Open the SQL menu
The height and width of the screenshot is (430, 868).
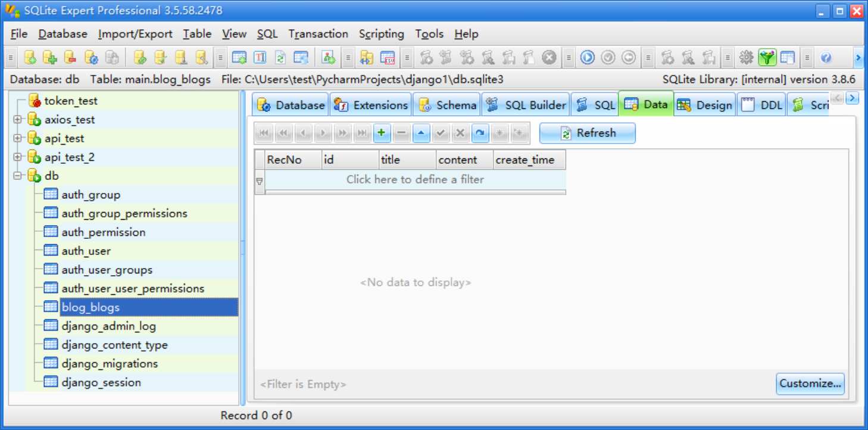click(267, 34)
